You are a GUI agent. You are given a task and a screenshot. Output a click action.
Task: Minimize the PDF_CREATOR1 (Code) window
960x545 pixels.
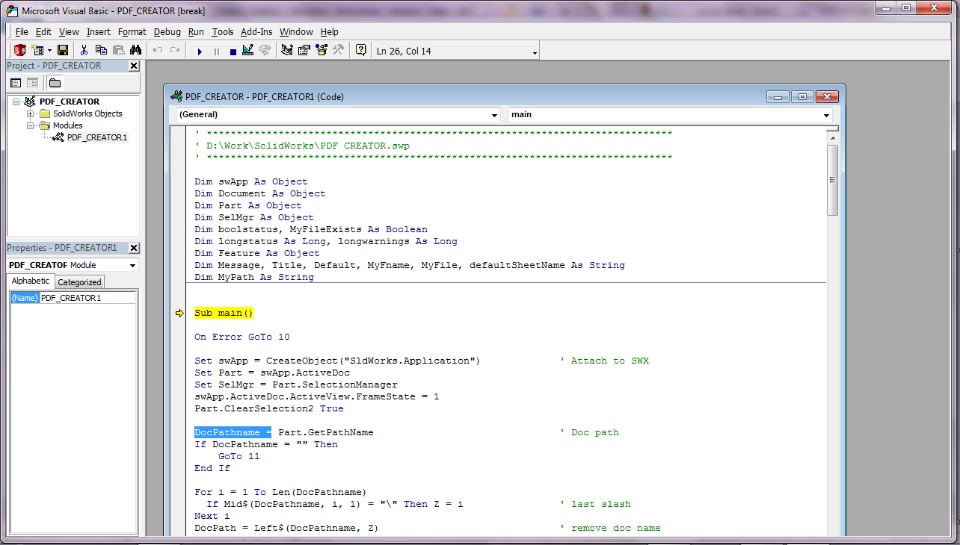778,97
